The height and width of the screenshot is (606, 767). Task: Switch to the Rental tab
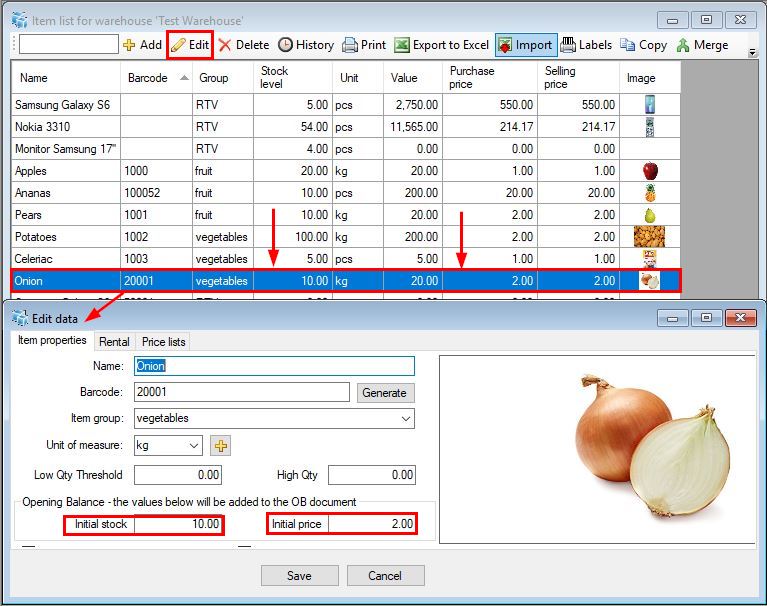pos(114,341)
